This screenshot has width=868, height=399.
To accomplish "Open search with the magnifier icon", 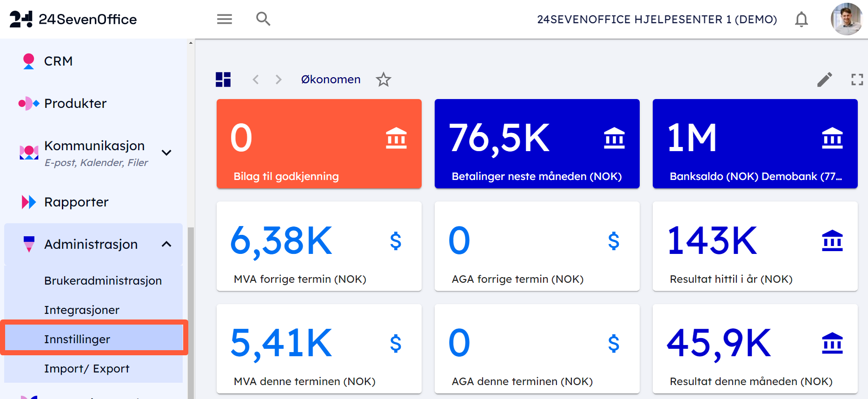I will 263,19.
